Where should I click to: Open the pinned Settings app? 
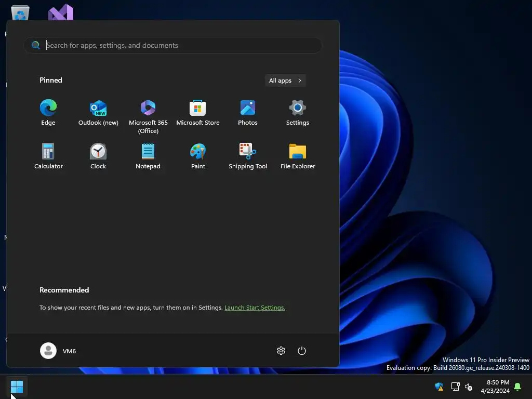298,113
